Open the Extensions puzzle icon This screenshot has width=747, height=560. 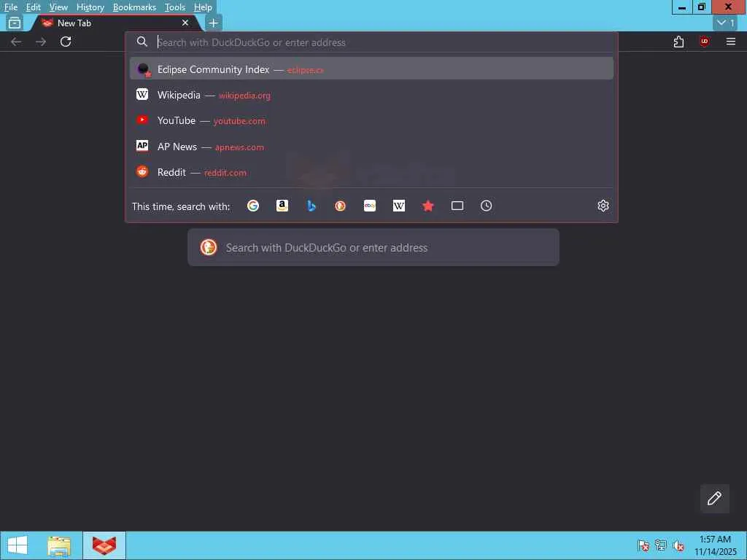(x=678, y=42)
